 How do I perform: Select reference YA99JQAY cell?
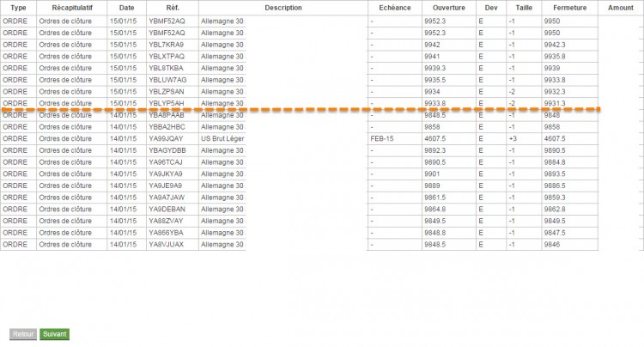[x=173, y=139]
